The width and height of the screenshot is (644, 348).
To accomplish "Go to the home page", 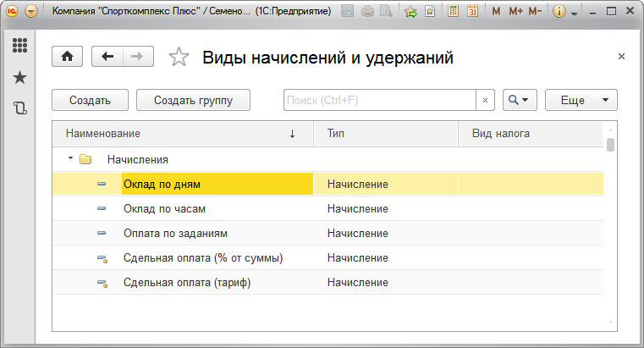I will (68, 57).
